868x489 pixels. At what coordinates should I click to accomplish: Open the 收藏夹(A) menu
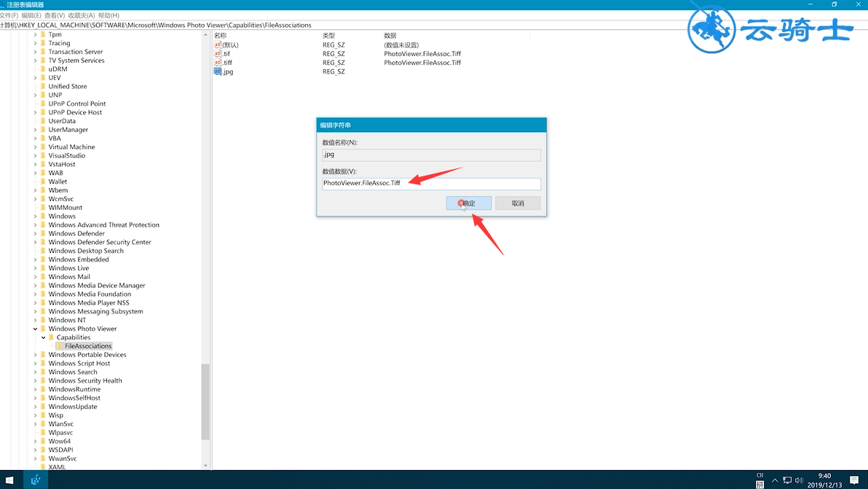click(x=82, y=15)
